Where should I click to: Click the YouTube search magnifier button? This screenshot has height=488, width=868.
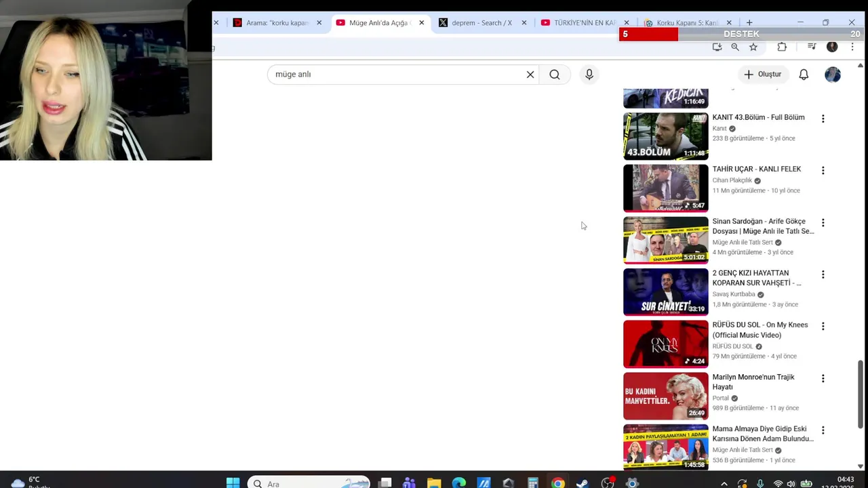(x=555, y=75)
